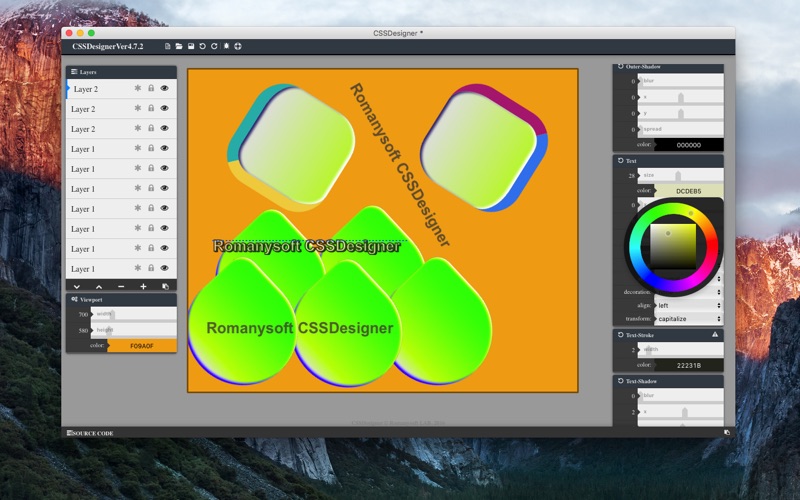Open the transform dropdown showing capitalize
The image size is (800, 500).
688,319
